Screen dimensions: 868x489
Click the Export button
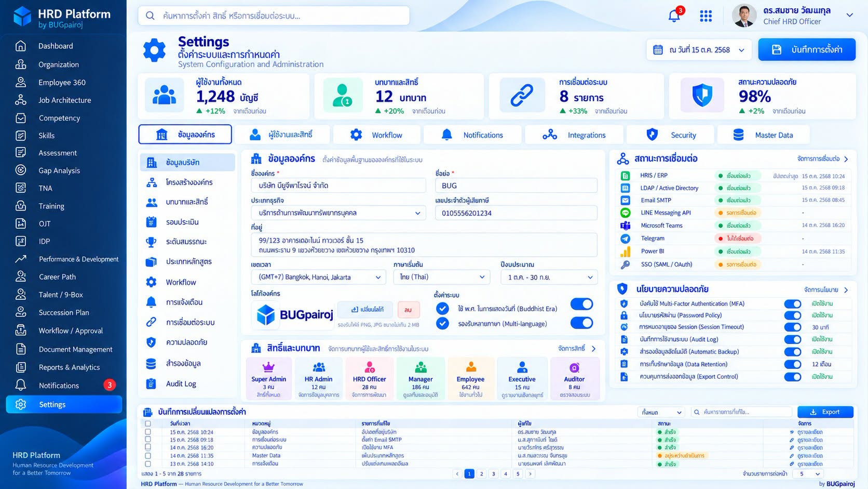coord(825,412)
